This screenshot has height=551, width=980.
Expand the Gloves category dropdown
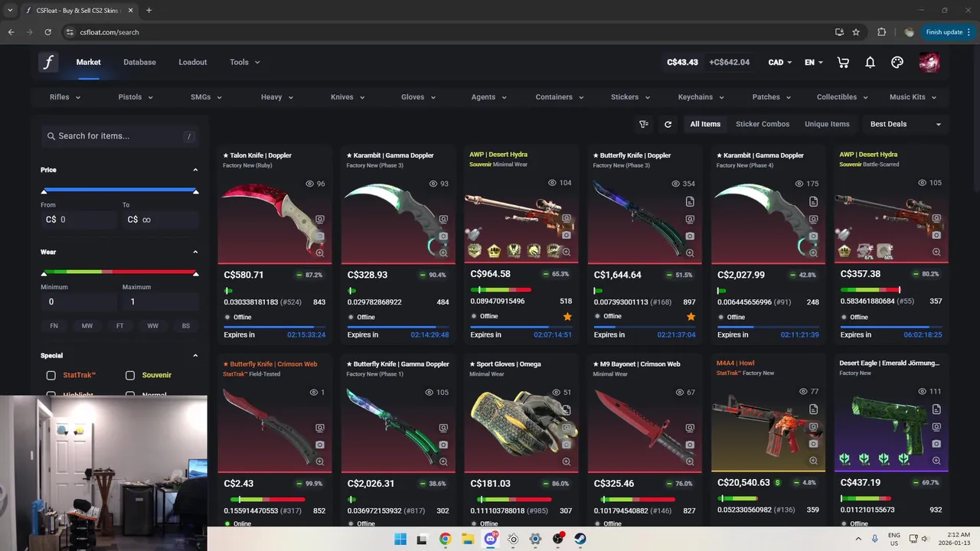[x=418, y=97]
